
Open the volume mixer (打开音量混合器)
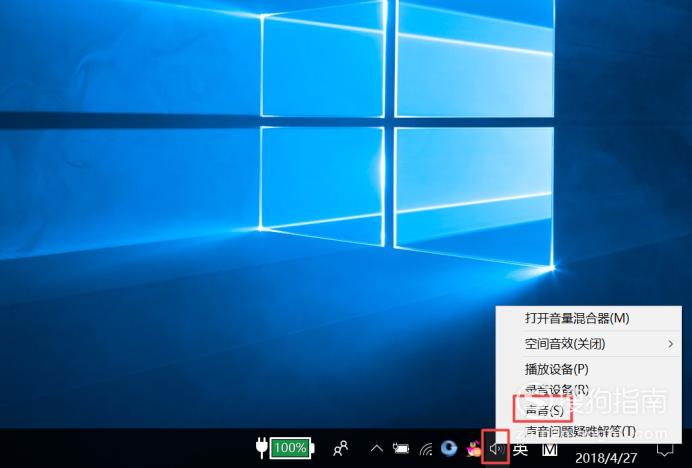coord(588,318)
